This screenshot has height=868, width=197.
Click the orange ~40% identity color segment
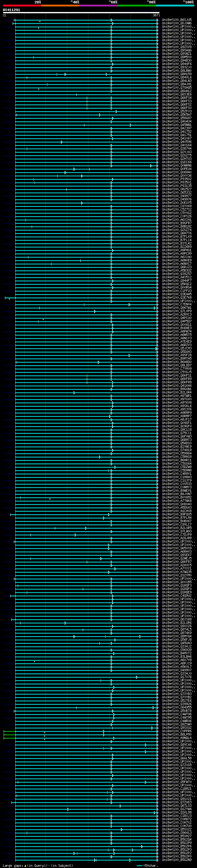tap(61, 6)
